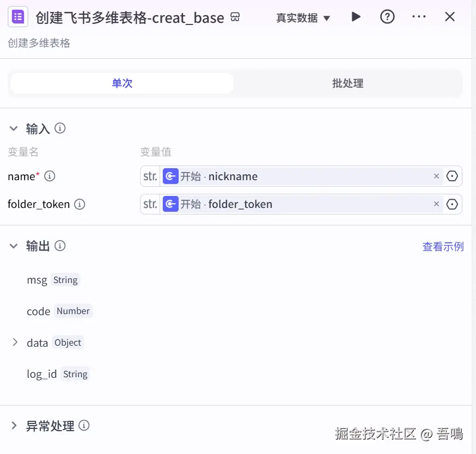Click the str type label in name row
Screen dimensions: 476x454
[x=150, y=176]
